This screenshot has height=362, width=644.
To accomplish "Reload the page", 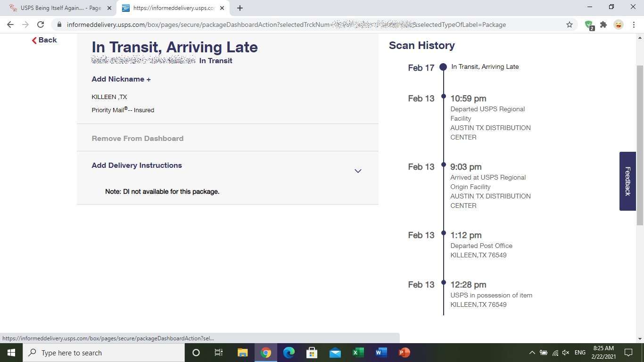I will (41, 25).
